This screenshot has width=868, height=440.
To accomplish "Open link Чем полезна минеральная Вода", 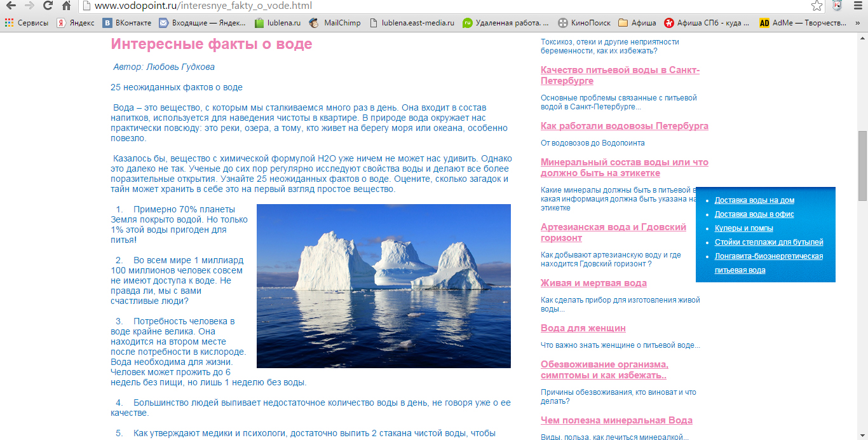I will click(616, 420).
